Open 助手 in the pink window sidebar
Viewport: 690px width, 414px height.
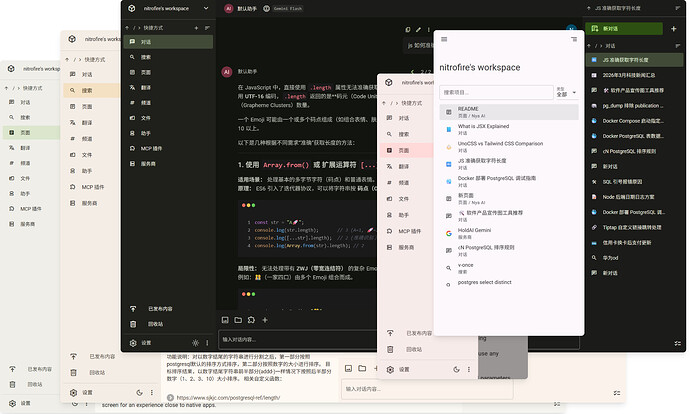(x=407, y=215)
